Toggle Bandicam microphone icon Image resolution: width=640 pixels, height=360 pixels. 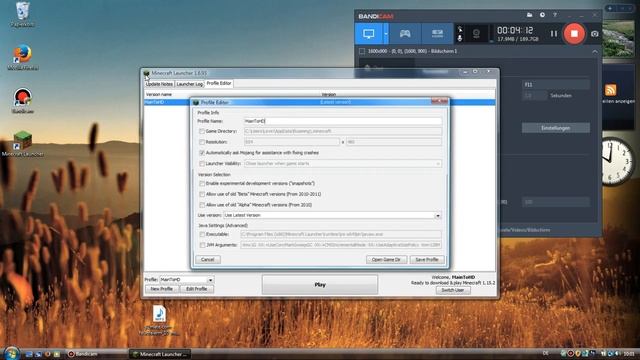(460, 38)
